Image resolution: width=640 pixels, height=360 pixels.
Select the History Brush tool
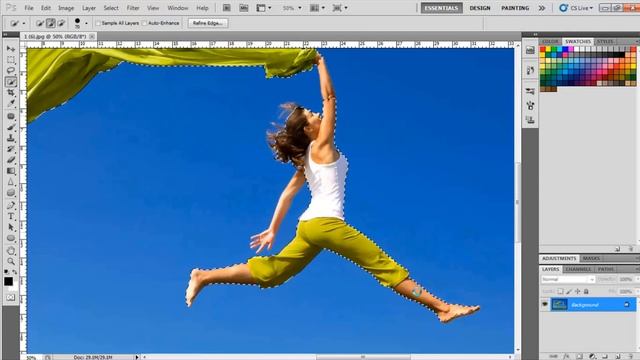point(11,149)
